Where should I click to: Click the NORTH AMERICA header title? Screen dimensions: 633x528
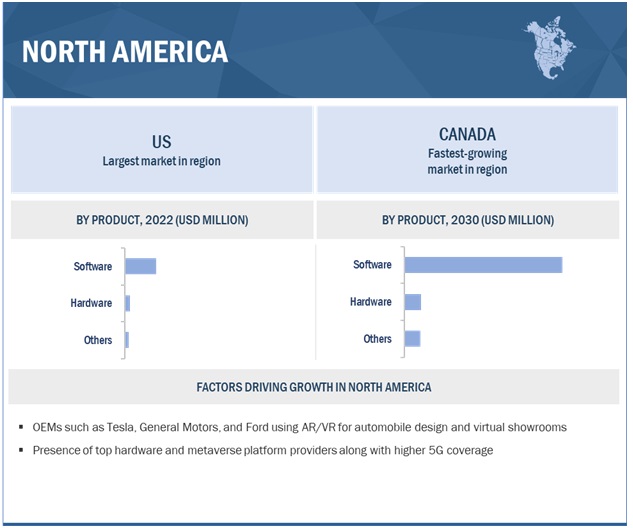pyautogui.click(x=125, y=52)
